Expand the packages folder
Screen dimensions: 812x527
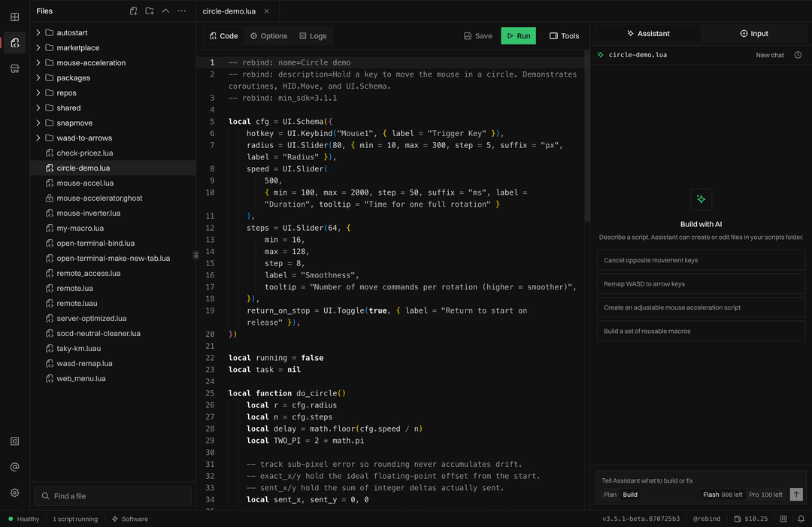(x=38, y=77)
